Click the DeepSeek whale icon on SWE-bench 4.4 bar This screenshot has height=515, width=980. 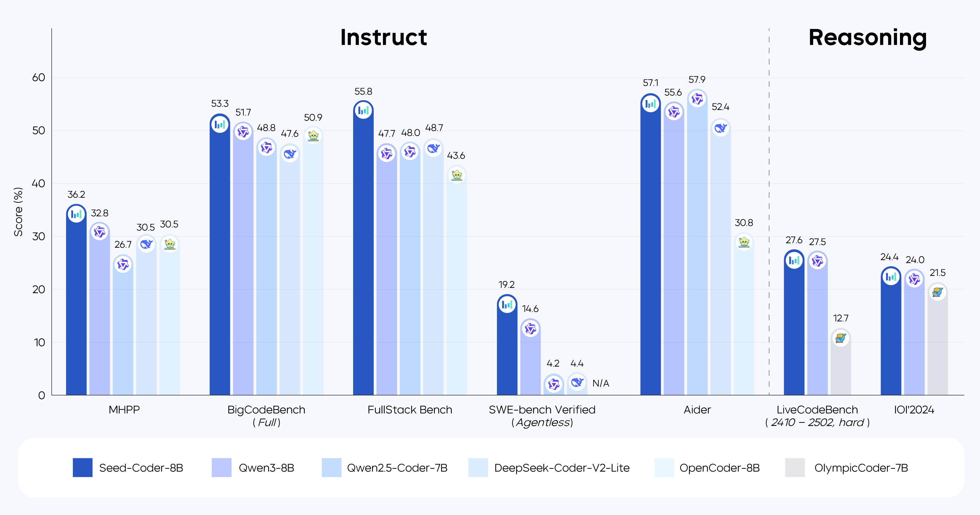pos(577,382)
